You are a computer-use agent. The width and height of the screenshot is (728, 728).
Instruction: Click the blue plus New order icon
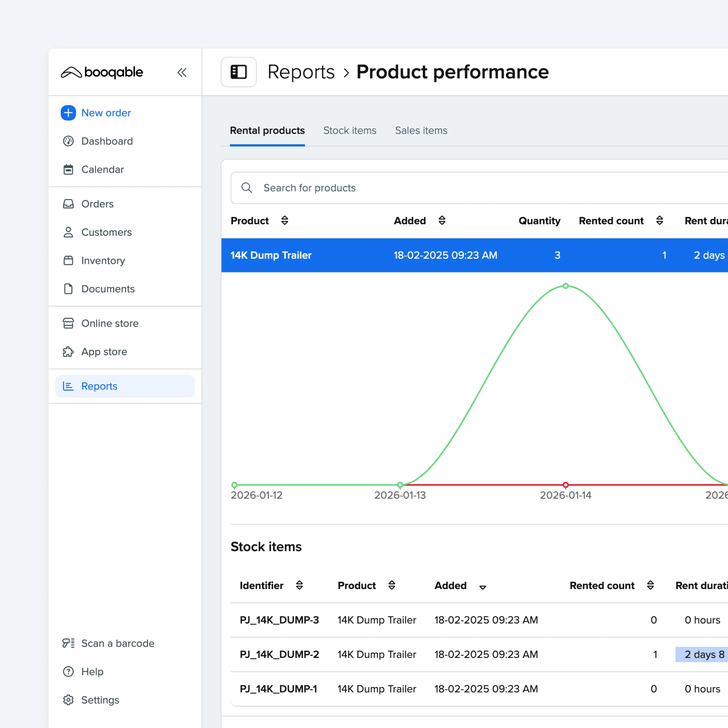68,113
